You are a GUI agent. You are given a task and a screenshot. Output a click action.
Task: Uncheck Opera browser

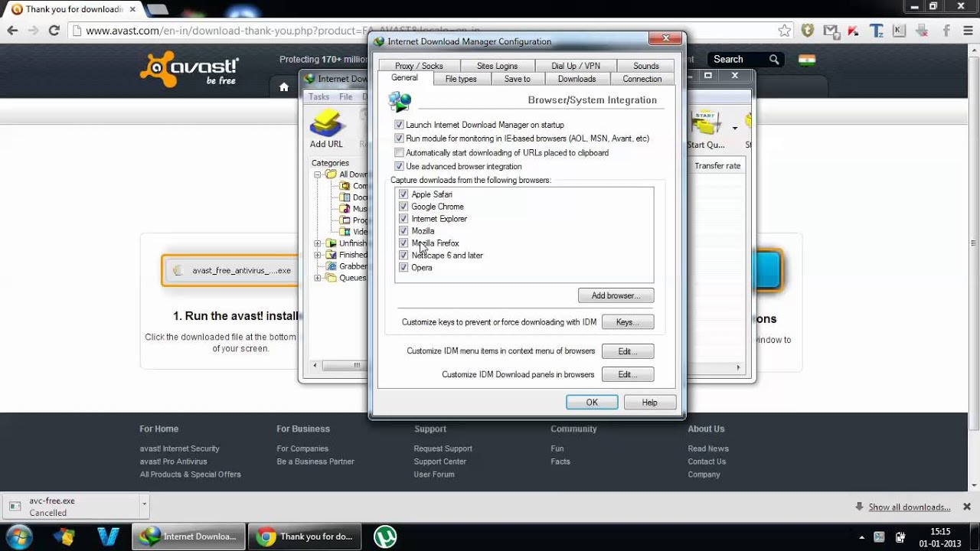click(403, 268)
